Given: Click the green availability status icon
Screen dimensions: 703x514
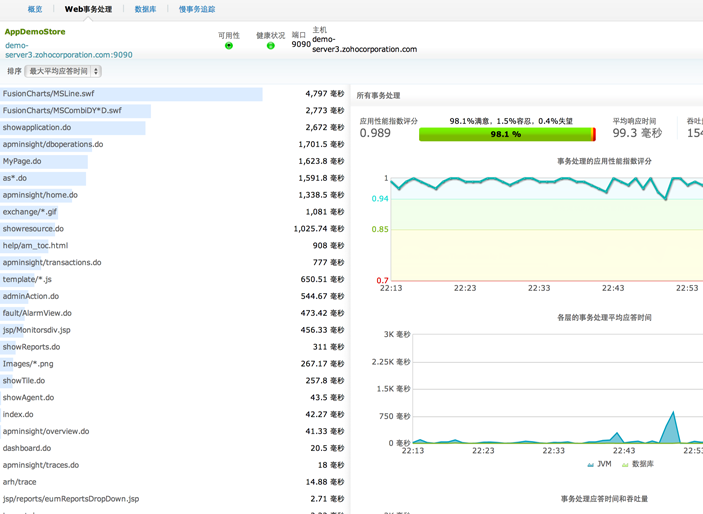Looking at the screenshot, I should tap(229, 46).
